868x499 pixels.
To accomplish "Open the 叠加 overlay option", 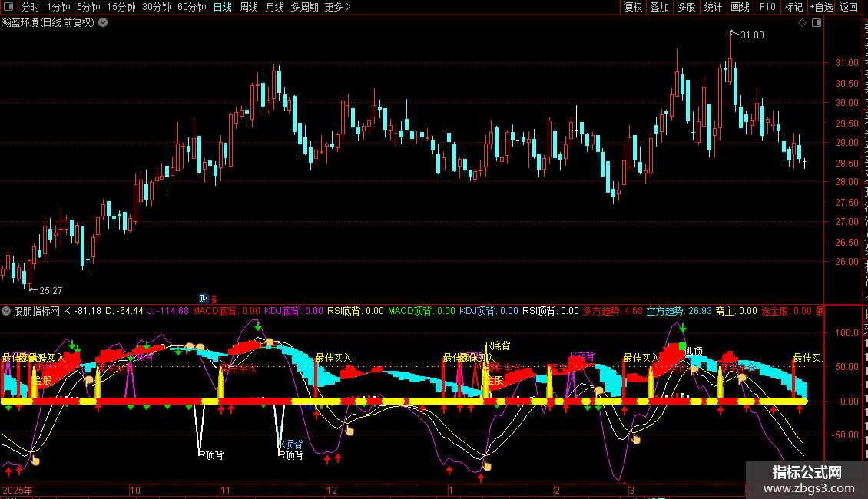I will point(659,8).
